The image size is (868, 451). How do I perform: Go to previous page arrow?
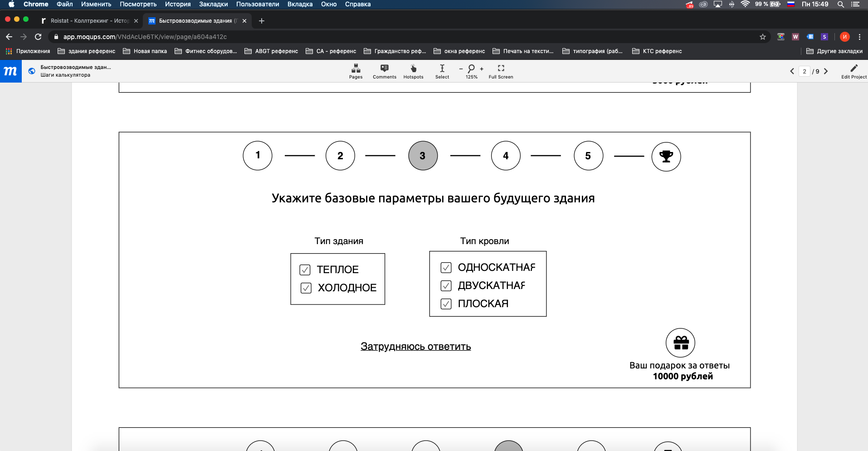[x=792, y=71]
